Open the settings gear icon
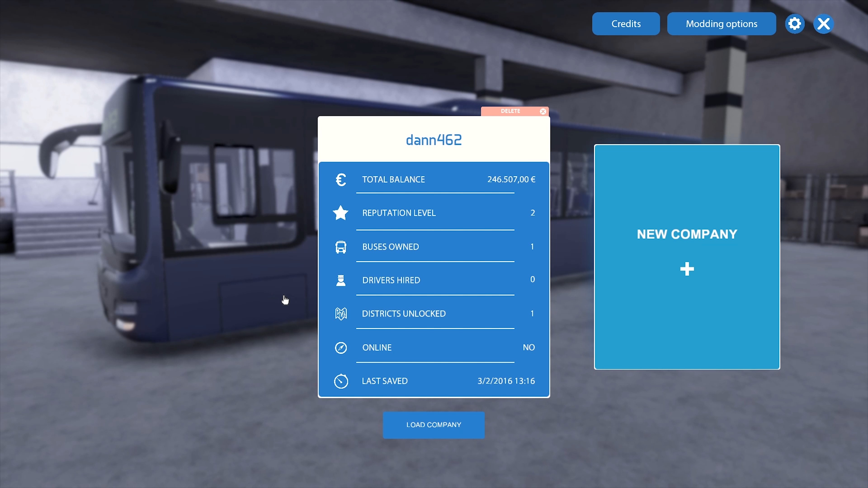This screenshot has width=868, height=488. click(x=795, y=24)
